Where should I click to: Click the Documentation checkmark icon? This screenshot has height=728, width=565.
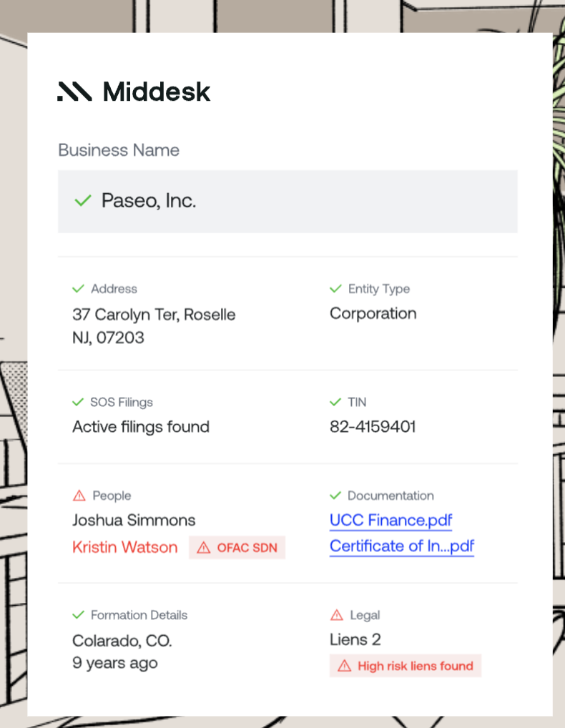335,496
